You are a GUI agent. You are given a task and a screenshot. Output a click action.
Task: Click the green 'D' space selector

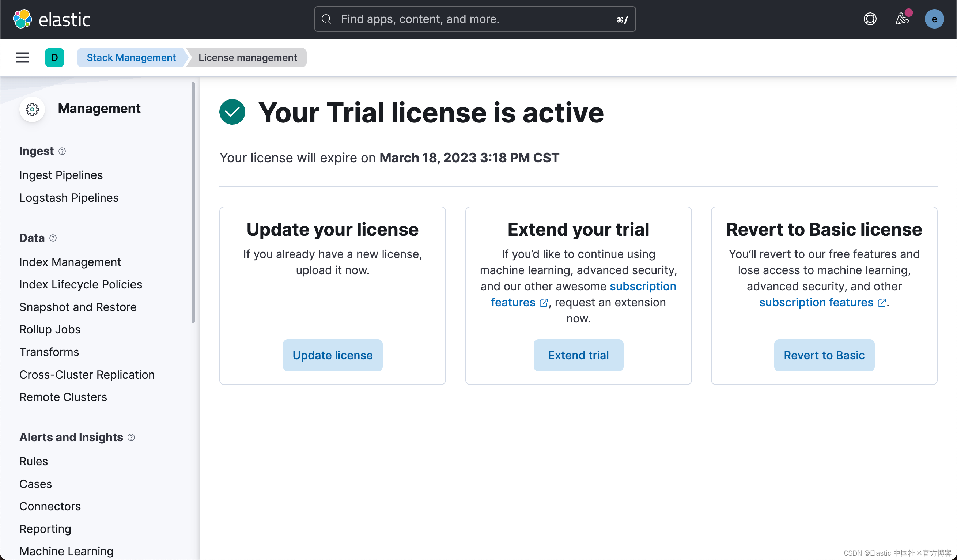[x=54, y=57]
